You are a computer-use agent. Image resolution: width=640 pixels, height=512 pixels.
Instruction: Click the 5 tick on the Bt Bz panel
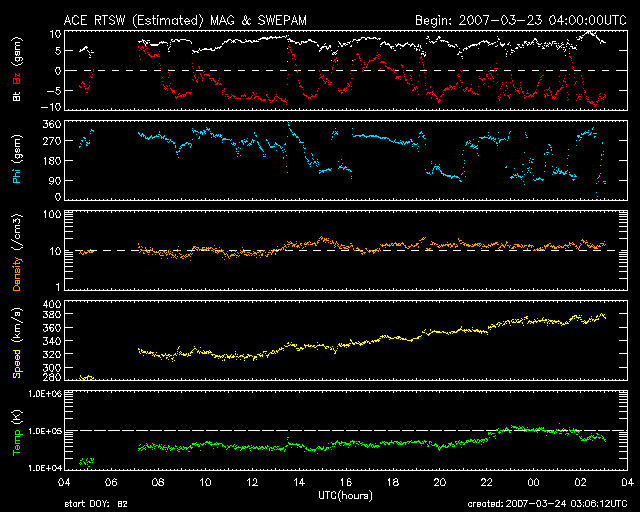point(58,51)
